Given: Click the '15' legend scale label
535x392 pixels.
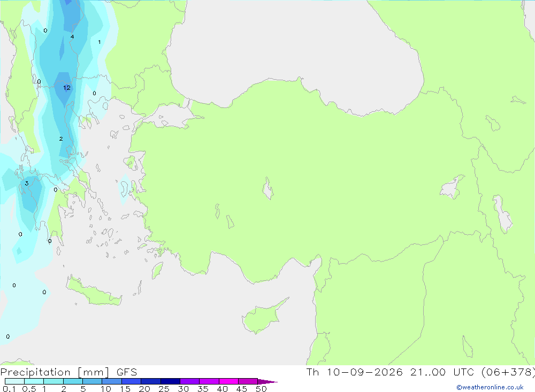Looking at the screenshot, I should click(x=125, y=389).
